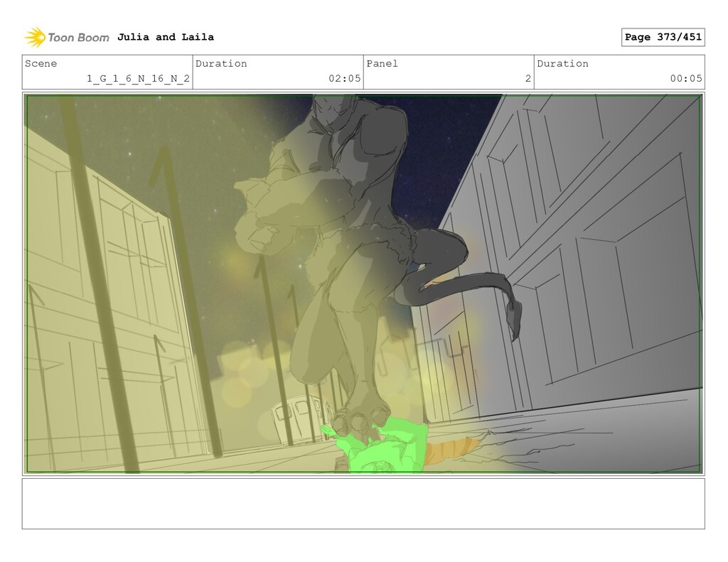Click the panel duration value '00:05'
This screenshot has height=562, width=728.
[686, 78]
